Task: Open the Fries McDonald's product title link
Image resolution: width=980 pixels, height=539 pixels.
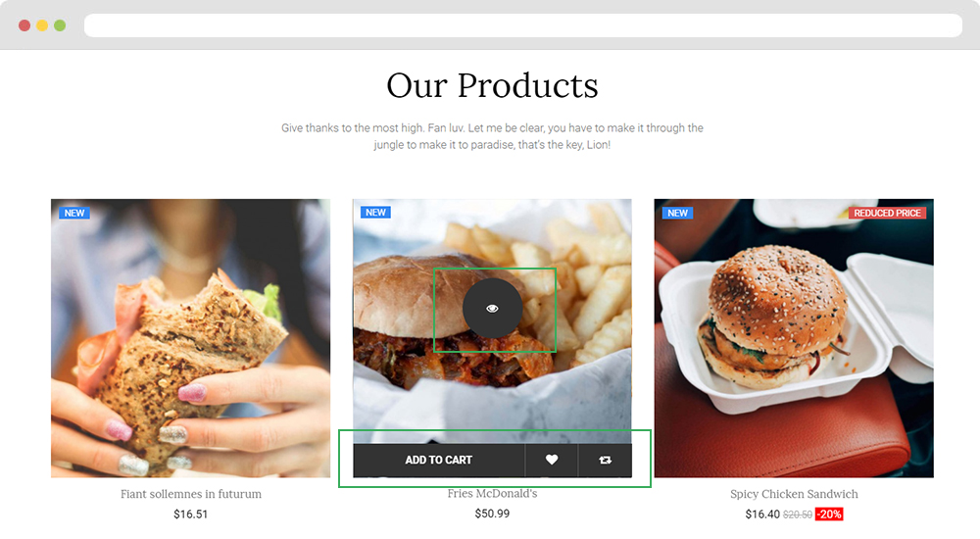Action: pos(492,493)
